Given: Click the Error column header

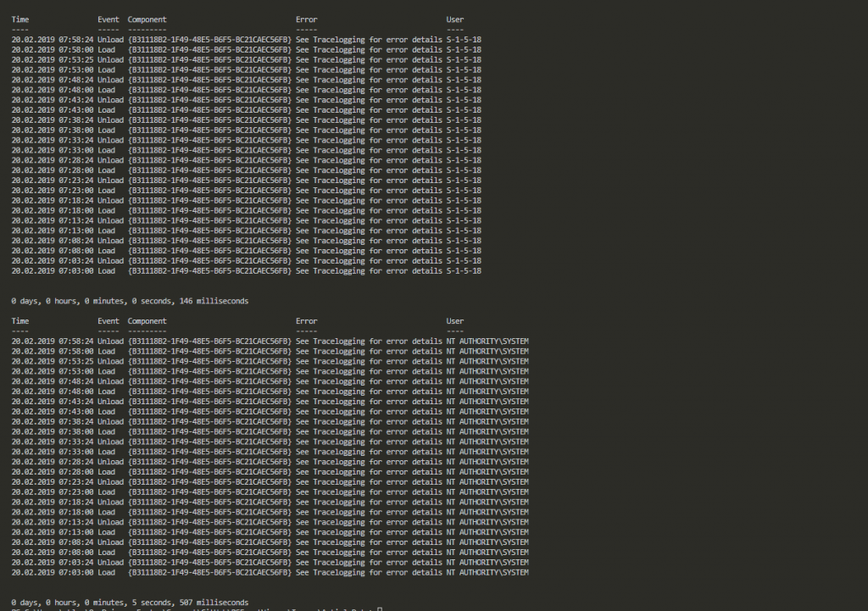Looking at the screenshot, I should (306, 19).
